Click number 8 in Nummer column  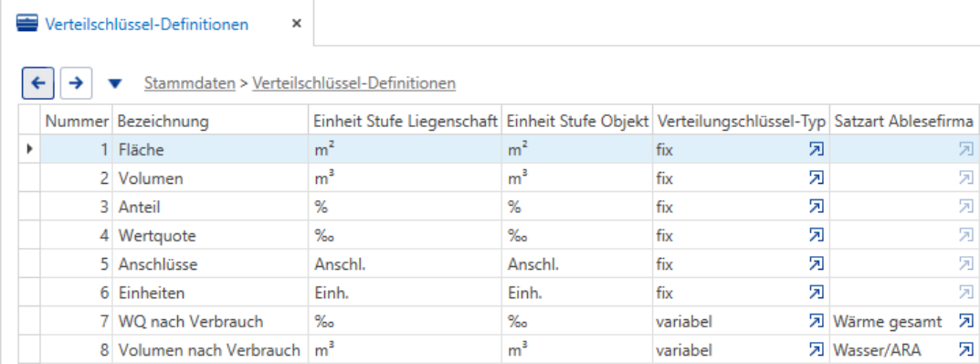tap(104, 349)
